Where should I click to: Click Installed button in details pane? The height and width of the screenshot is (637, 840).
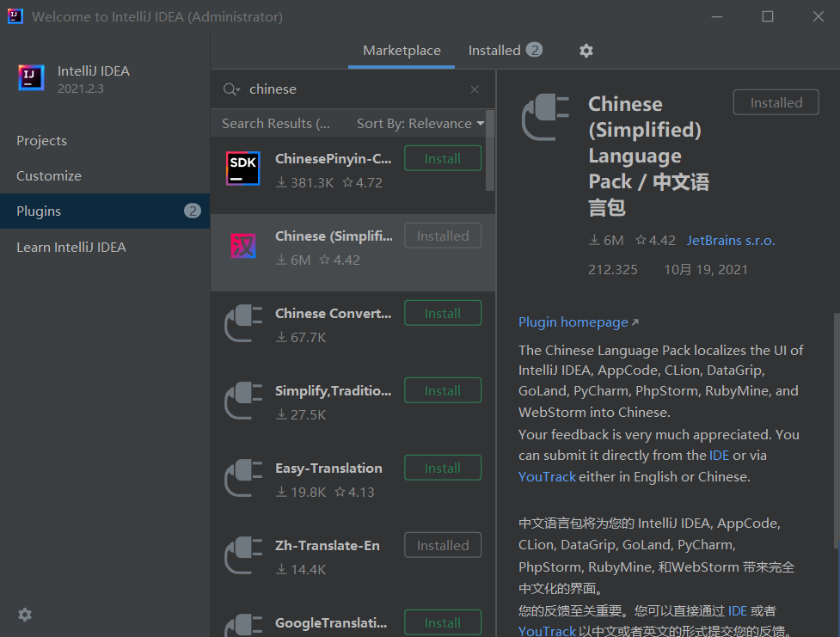(x=776, y=102)
